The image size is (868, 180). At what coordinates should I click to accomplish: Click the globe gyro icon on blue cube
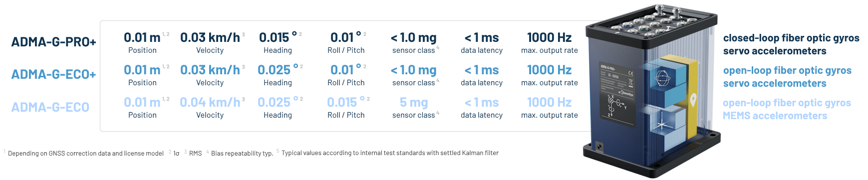point(663,78)
